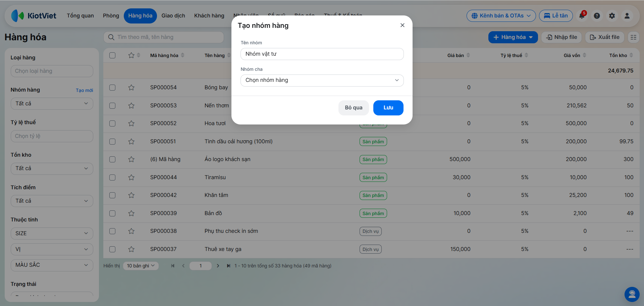Screen dimensions: 644x306
Task: Click the Chọn tỷ lệ tax filter field
Action: pos(52,136)
